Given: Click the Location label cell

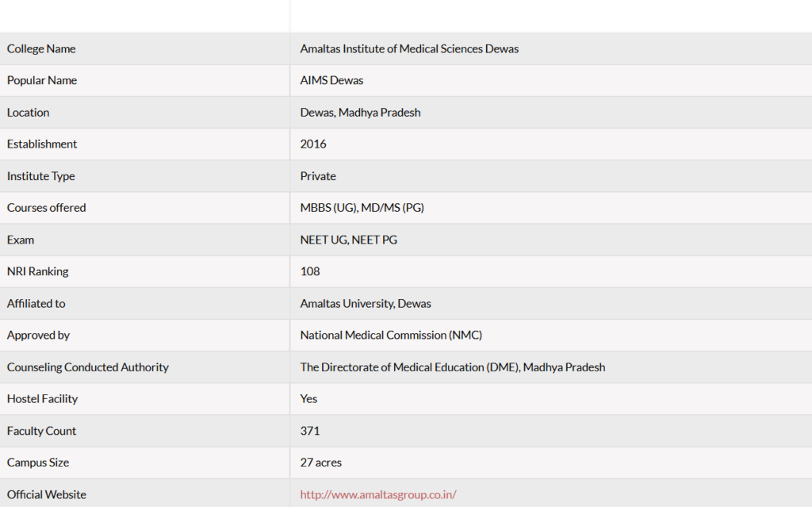Looking at the screenshot, I should point(144,113).
